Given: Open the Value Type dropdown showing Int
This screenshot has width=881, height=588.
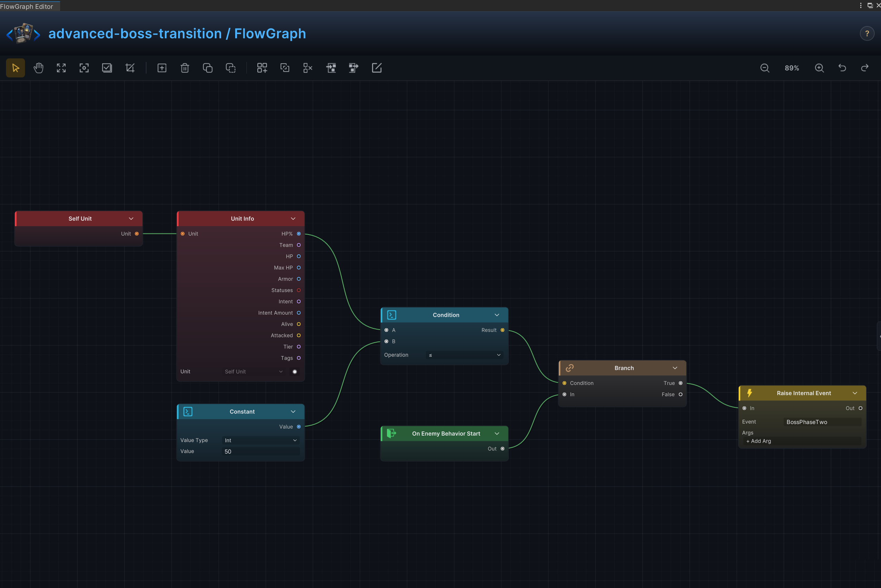Looking at the screenshot, I should (x=261, y=440).
